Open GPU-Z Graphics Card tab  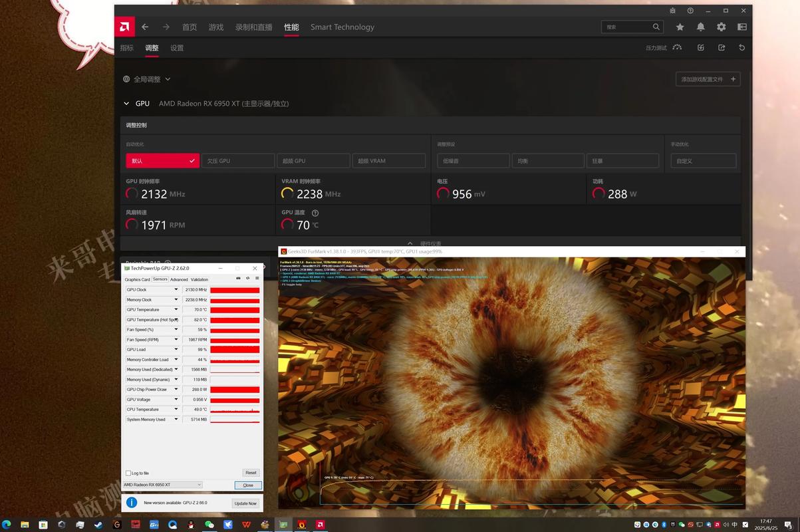138,279
